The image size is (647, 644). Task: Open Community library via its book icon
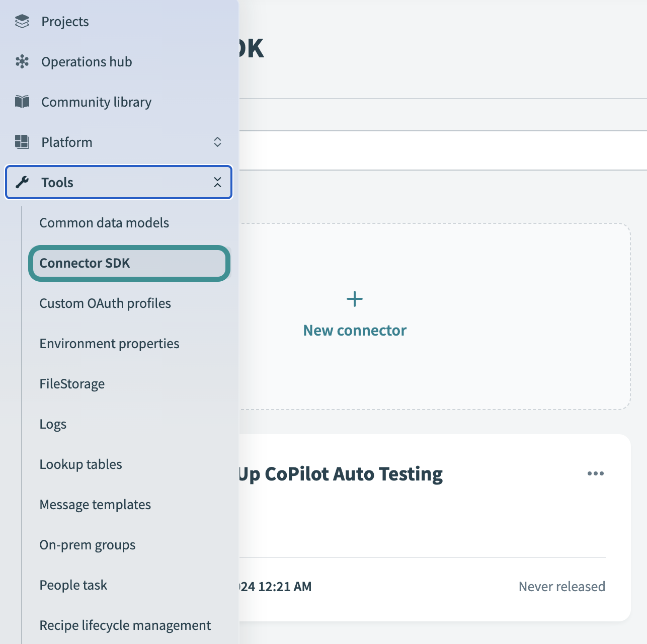click(22, 102)
